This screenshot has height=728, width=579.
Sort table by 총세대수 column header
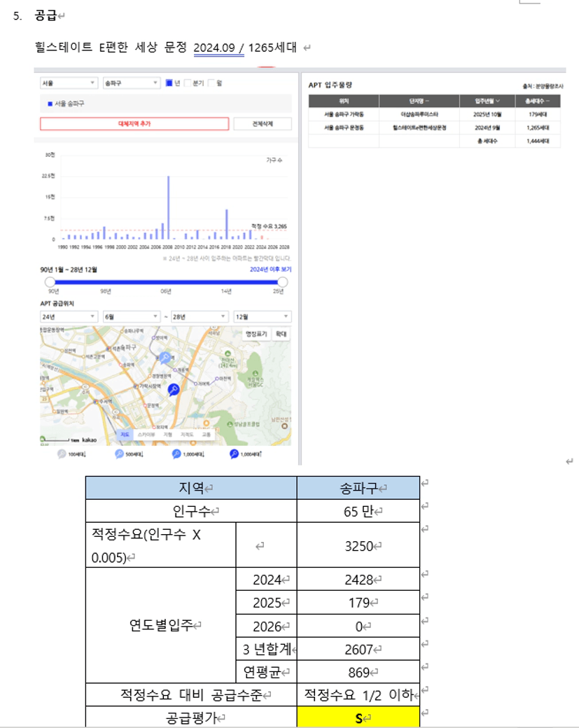[x=538, y=101]
